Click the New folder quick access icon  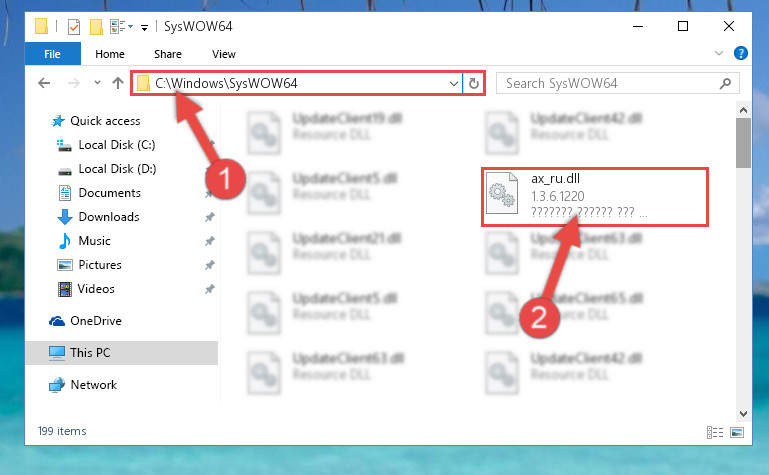click(x=96, y=26)
